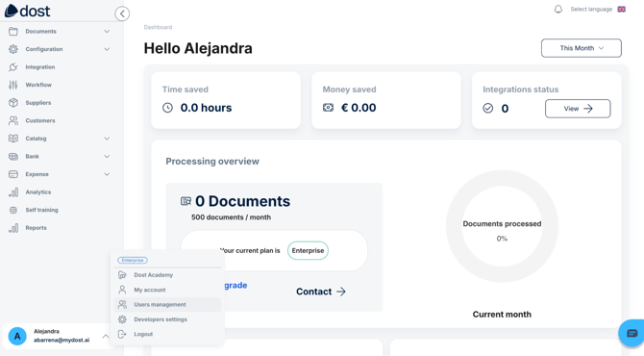Click the clock icon beside 0.0 hours

tap(167, 108)
